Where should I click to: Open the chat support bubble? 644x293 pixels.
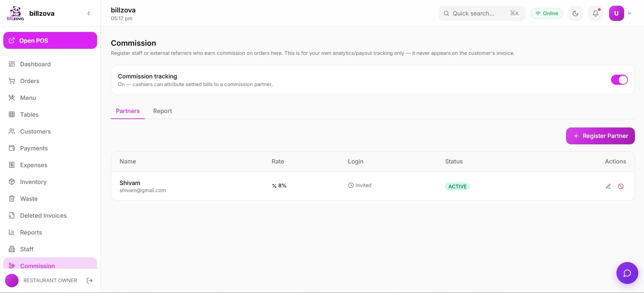627,273
